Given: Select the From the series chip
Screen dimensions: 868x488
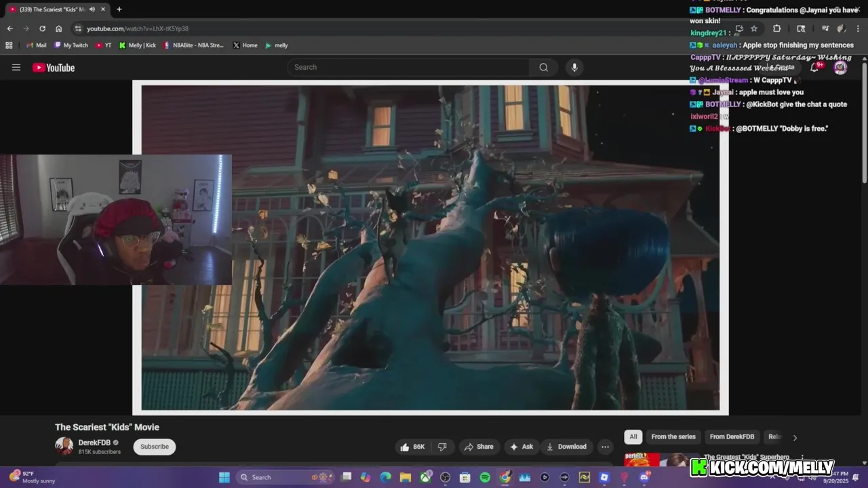Looking at the screenshot, I should tap(673, 437).
